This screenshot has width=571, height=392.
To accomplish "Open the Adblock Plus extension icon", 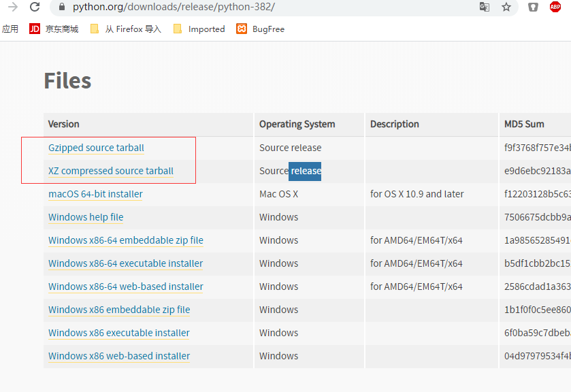I will (x=555, y=7).
